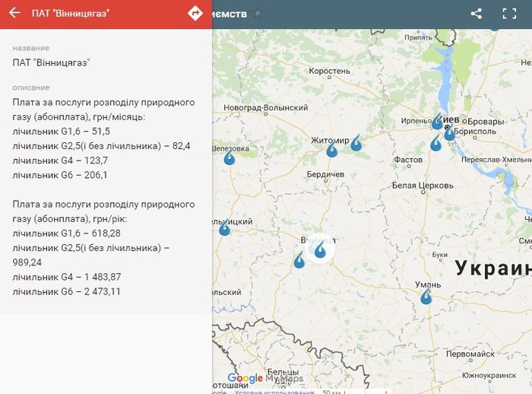Select the gas marker southwest of Винница
The image size is (532, 394).
coord(299,260)
